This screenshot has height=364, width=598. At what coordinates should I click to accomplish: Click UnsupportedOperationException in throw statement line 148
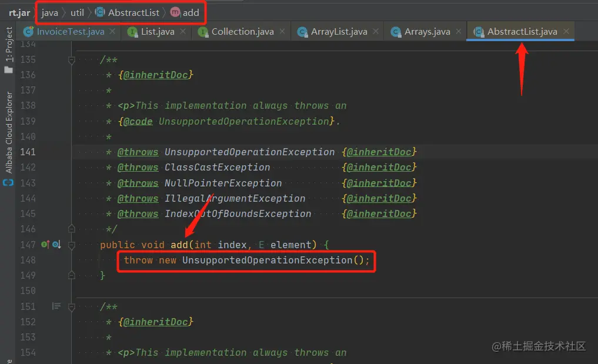coord(268,261)
